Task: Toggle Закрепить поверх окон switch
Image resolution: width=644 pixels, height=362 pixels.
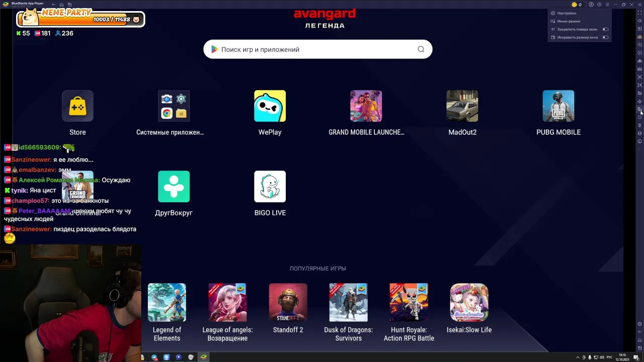Action: [605, 29]
